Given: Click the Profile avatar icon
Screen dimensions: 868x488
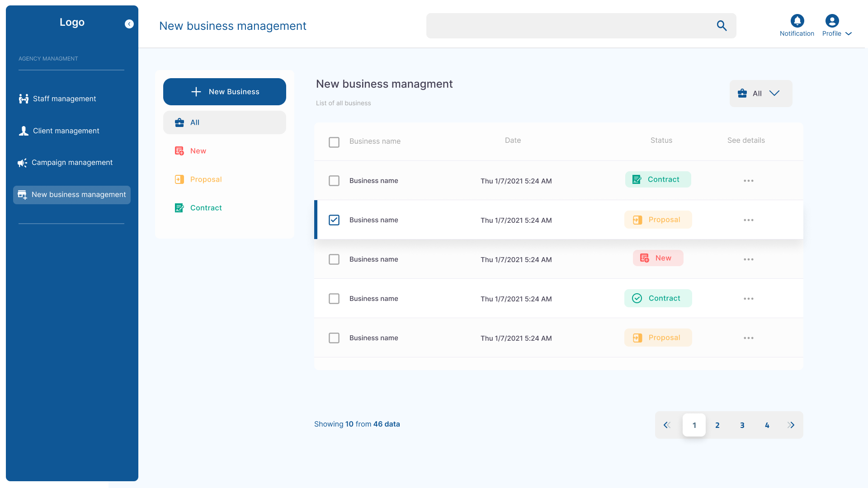Looking at the screenshot, I should pyautogui.click(x=832, y=21).
